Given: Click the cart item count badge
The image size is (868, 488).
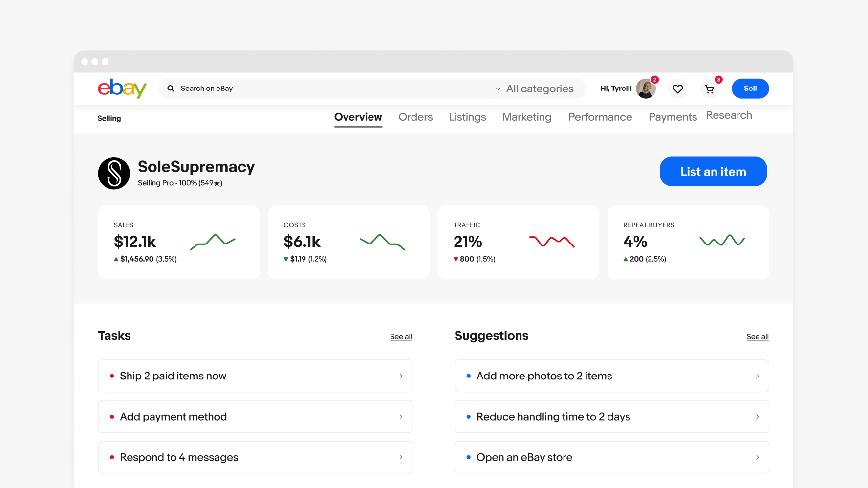Looking at the screenshot, I should pos(718,79).
